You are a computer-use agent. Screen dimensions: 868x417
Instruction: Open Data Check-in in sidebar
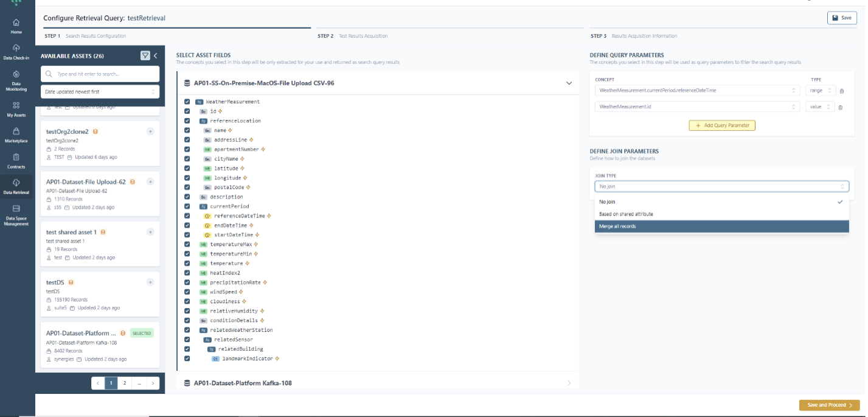[x=16, y=51]
